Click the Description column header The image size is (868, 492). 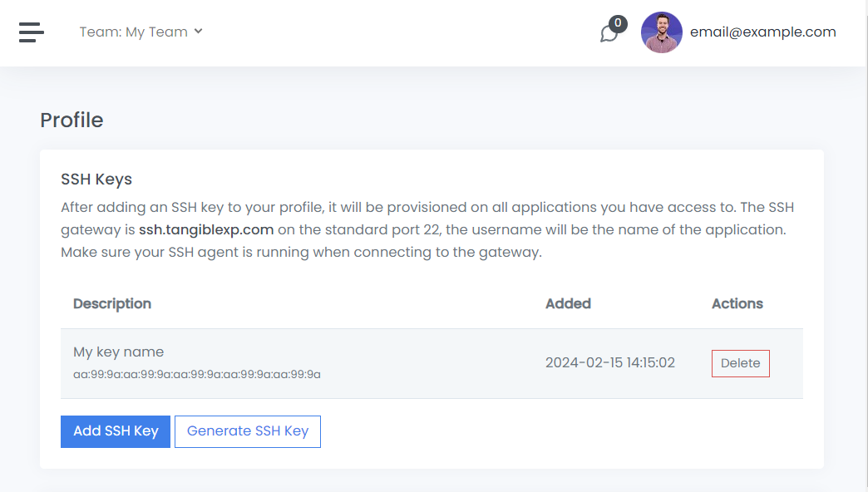pos(112,303)
